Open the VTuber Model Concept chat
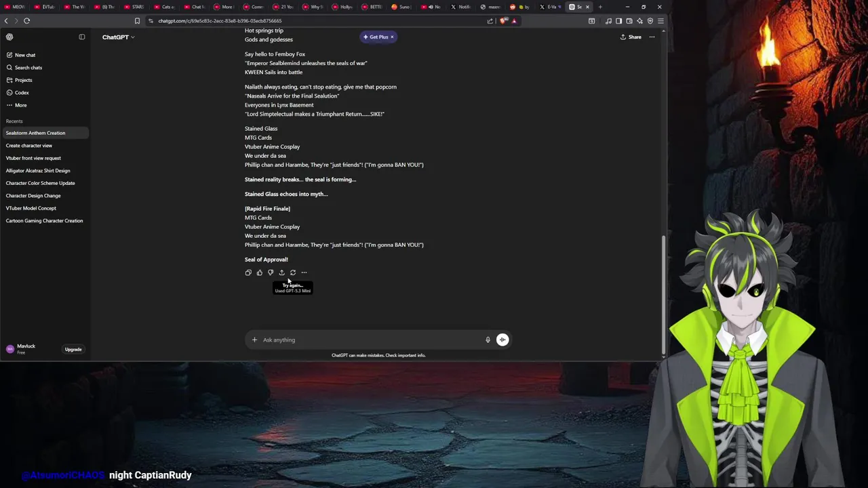The height and width of the screenshot is (488, 868). 45,208
